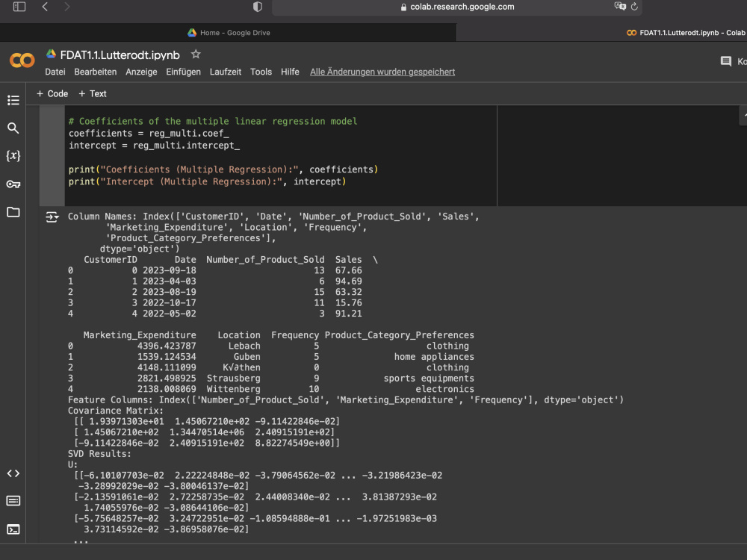Click the comment about multiple linear regression model
The width and height of the screenshot is (747, 560).
(213, 122)
